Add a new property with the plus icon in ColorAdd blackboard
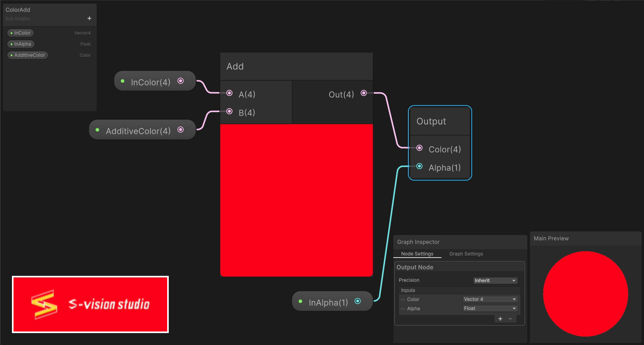Viewport: 644px width, 345px height. click(x=89, y=18)
